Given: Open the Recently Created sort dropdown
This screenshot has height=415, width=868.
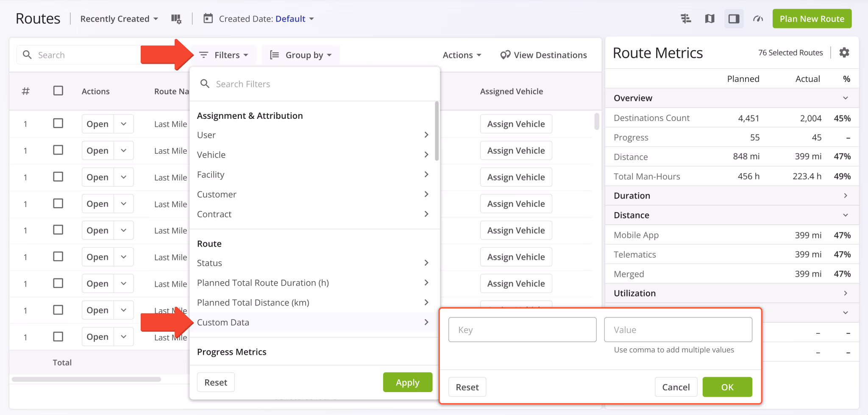Looking at the screenshot, I should pos(119,19).
